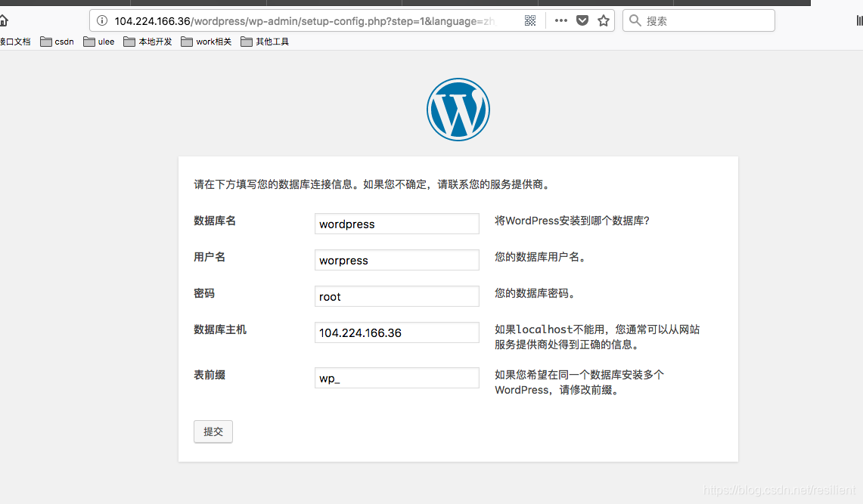
Task: Click the URL address bar text
Action: point(305,21)
